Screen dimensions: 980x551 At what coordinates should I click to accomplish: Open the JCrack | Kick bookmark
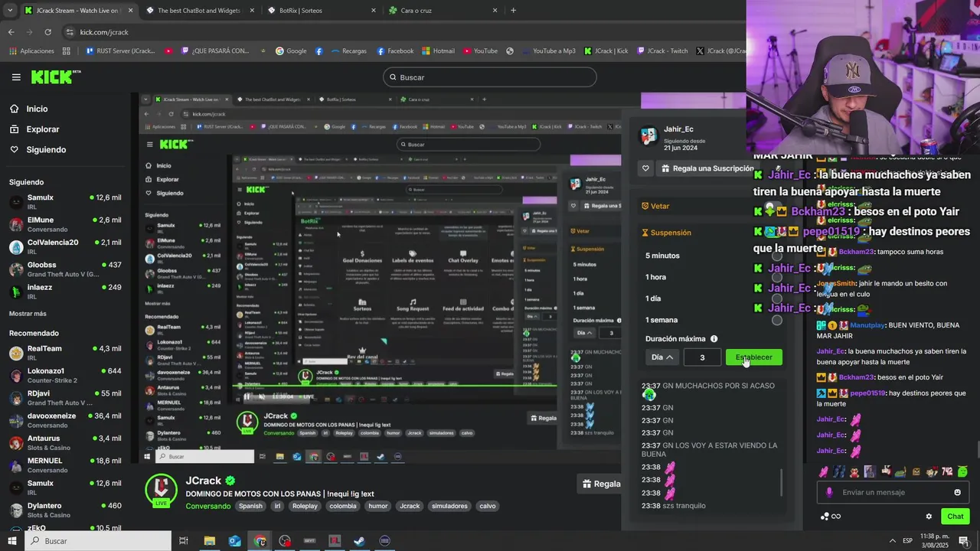click(606, 51)
